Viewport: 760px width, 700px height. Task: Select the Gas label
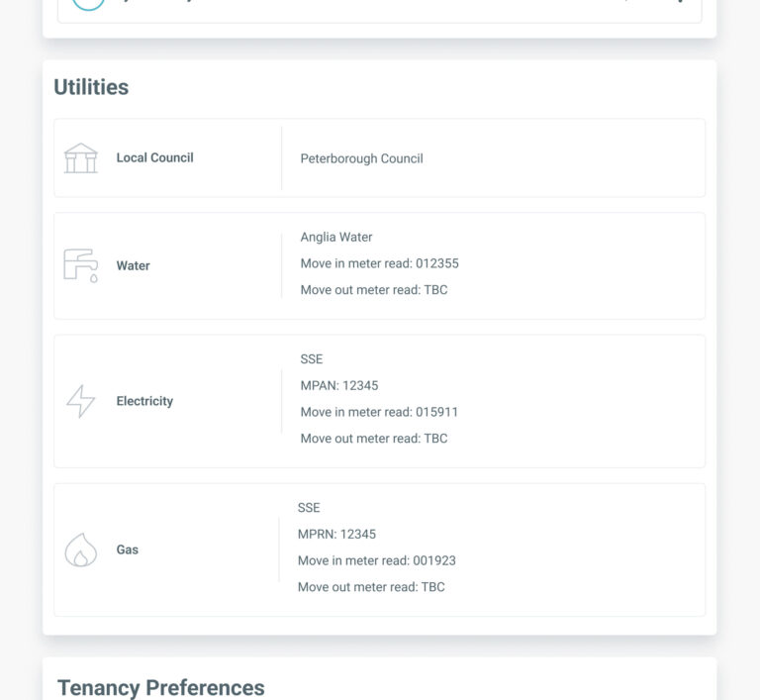[128, 550]
